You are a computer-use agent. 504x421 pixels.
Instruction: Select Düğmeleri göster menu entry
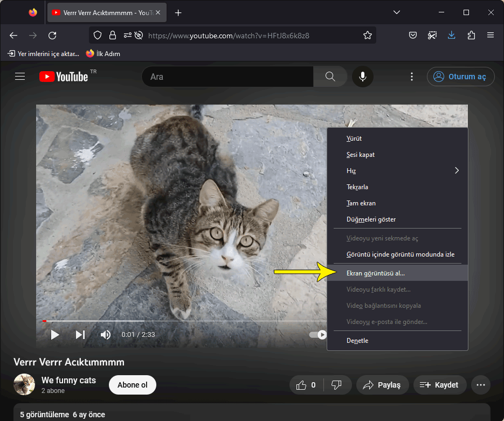click(x=397, y=219)
